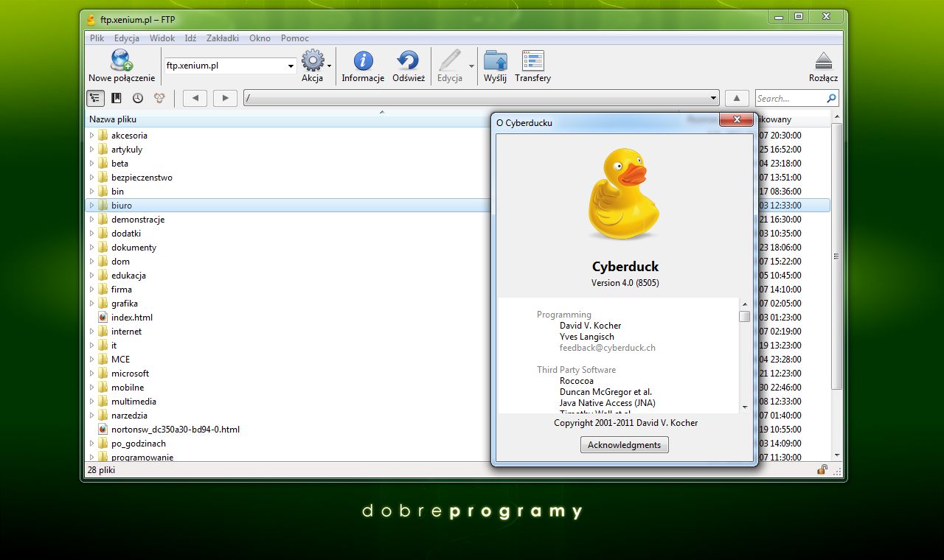
Task: Focus the Search input field
Action: 791,98
